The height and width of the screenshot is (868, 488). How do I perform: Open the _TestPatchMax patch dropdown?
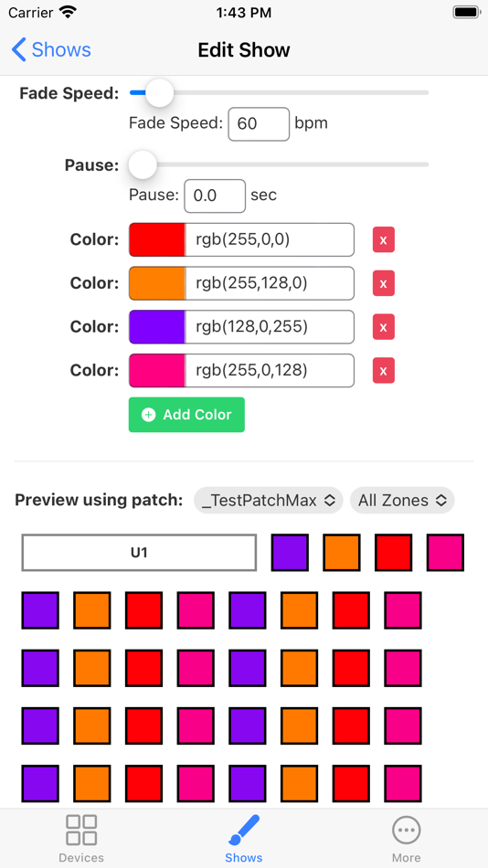[269, 501]
